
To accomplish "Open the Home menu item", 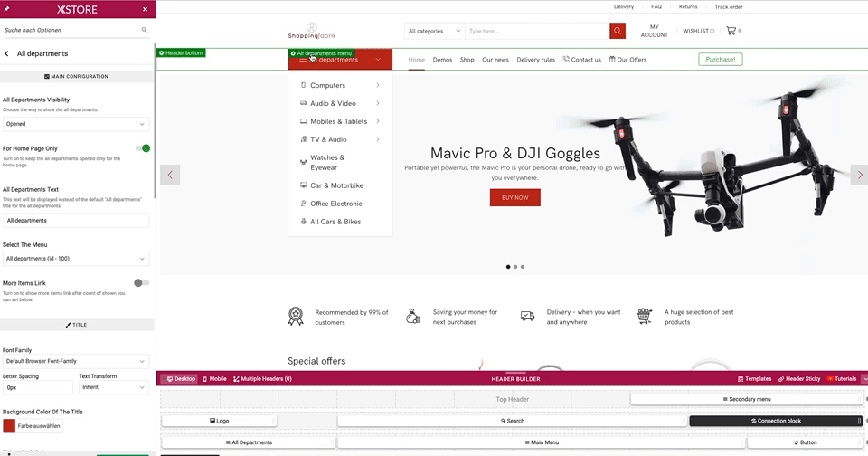I will coord(417,60).
